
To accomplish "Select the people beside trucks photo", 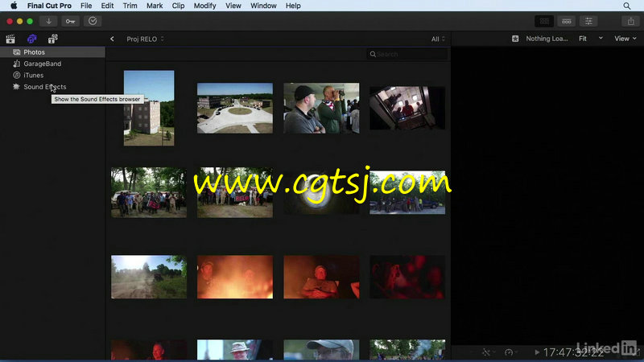I will coord(407,192).
